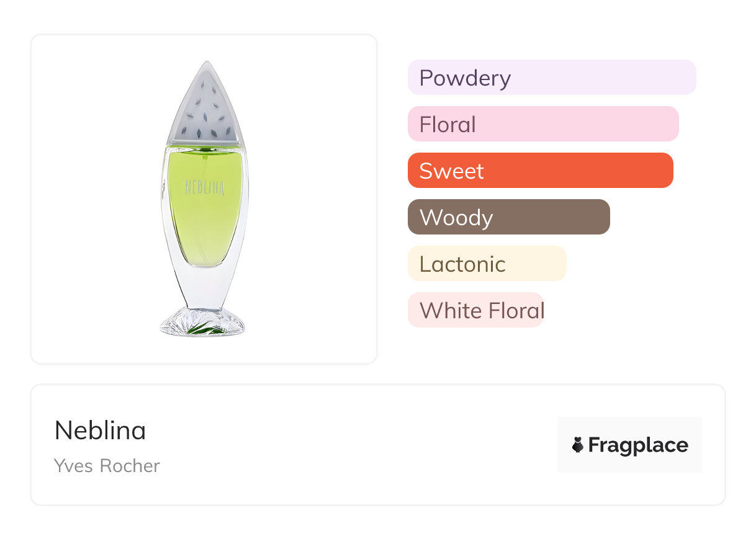This screenshot has height=536, width=756.
Task: Click the clear glass stem of the bottle
Action: pyautogui.click(x=204, y=285)
